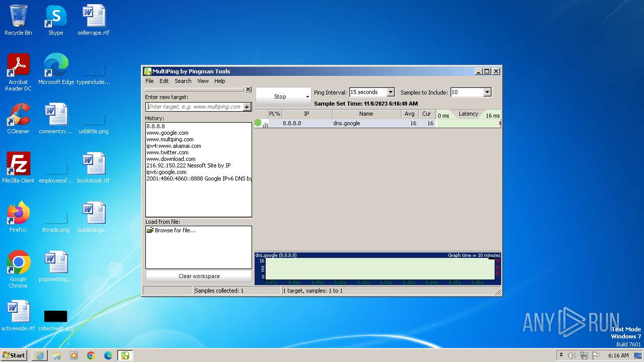Select Google IPv6 DNS history entry
This screenshot has width=644, height=362.
[199, 178]
